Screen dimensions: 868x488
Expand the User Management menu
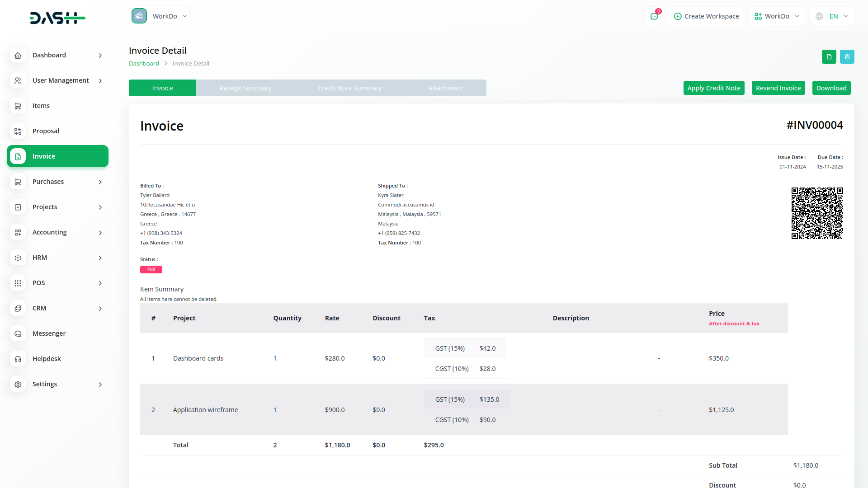[x=60, y=80]
